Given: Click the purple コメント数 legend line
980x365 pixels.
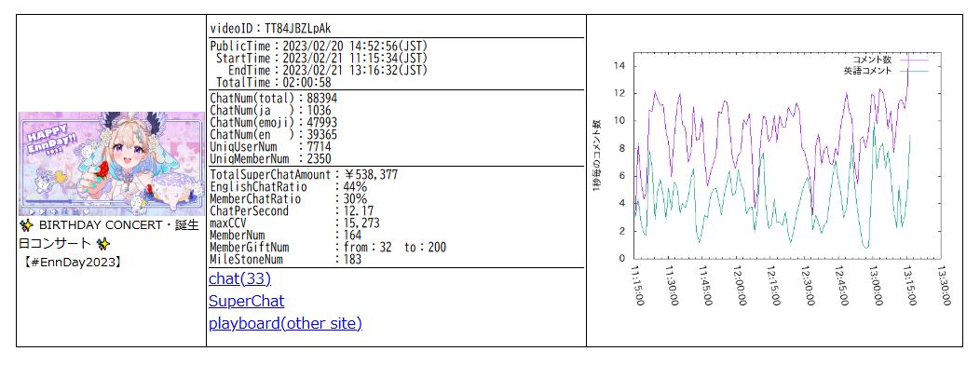Looking at the screenshot, I should click(x=914, y=60).
